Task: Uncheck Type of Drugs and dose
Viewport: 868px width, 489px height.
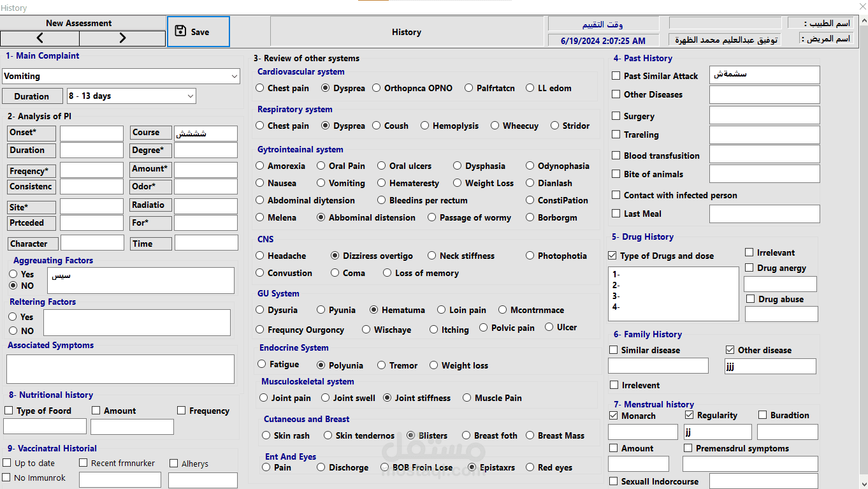Action: point(613,256)
